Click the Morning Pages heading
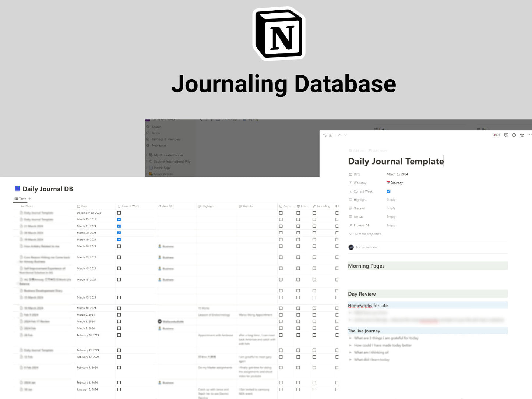Image resolution: width=532 pixels, height=399 pixels. [x=366, y=266]
